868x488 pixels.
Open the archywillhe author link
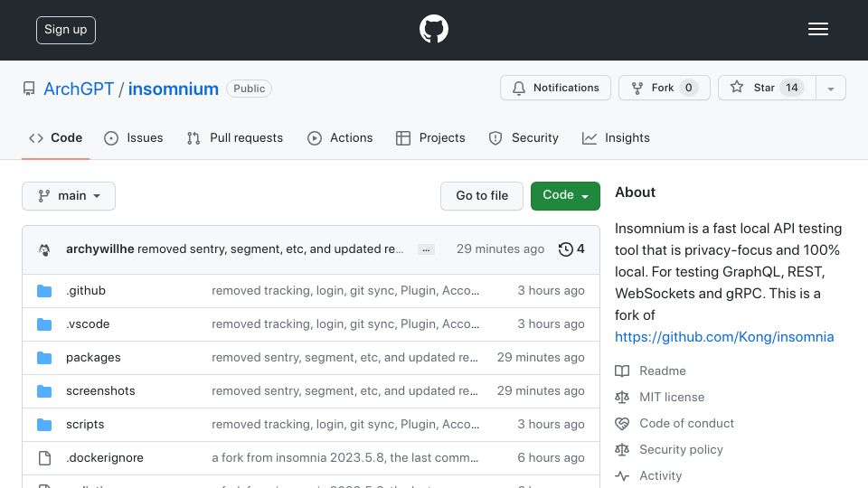tap(99, 249)
